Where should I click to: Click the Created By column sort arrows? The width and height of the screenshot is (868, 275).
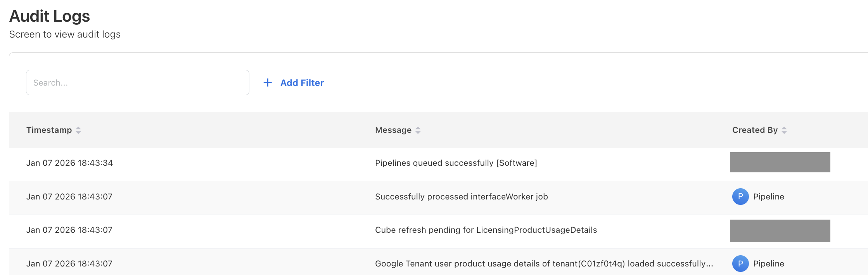pyautogui.click(x=784, y=130)
